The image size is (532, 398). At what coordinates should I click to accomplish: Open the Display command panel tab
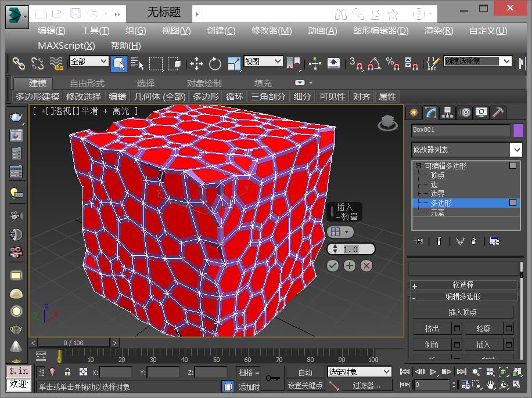click(481, 112)
